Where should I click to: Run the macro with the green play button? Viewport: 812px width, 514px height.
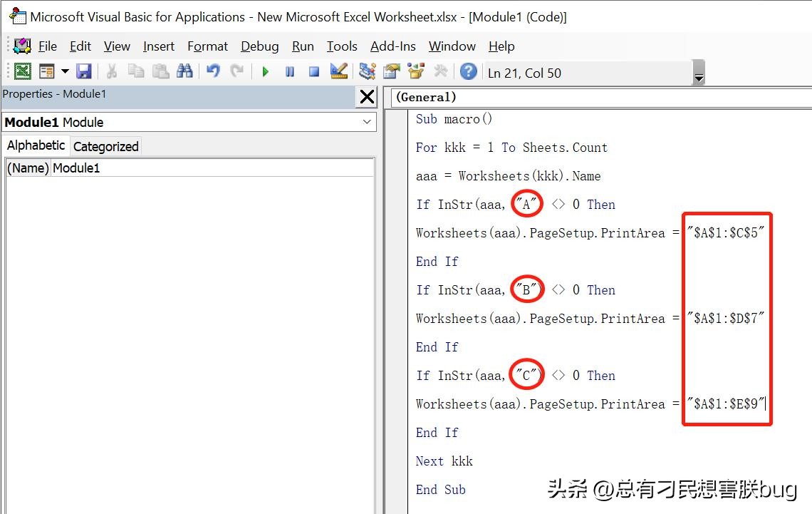pyautogui.click(x=266, y=71)
